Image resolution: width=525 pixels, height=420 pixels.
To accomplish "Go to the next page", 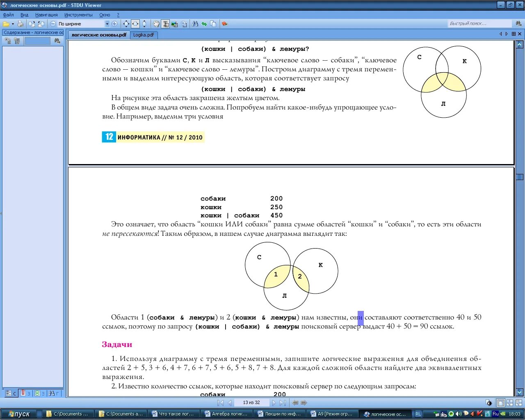I will click(x=274, y=403).
